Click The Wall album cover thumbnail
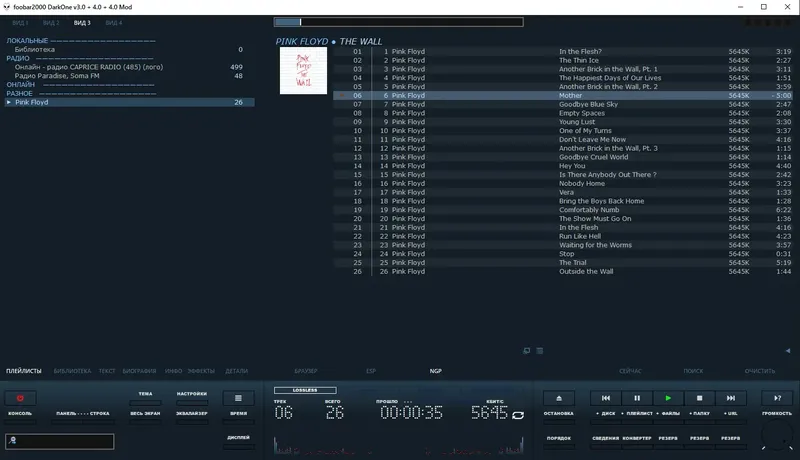The image size is (800, 460). [x=303, y=70]
